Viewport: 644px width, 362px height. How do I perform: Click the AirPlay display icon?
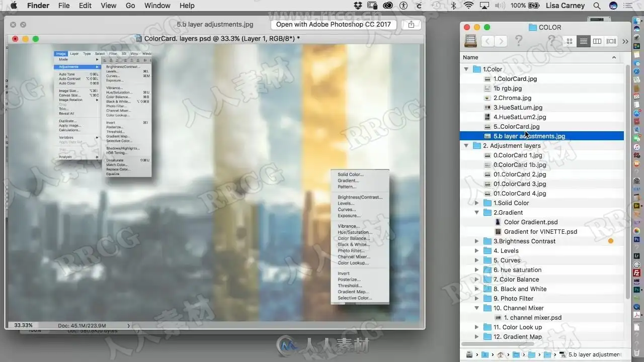484,6
